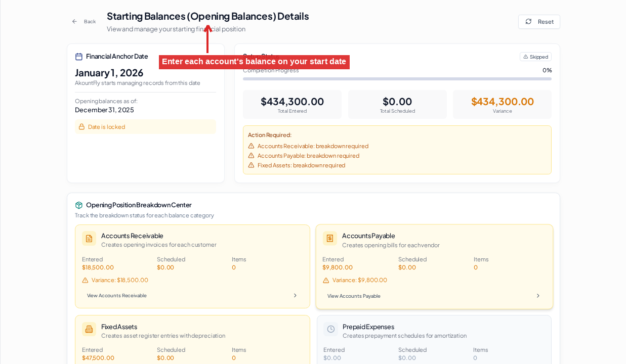
Task: Click the Fixed Assets entered amount $47,500.00
Action: click(98, 358)
